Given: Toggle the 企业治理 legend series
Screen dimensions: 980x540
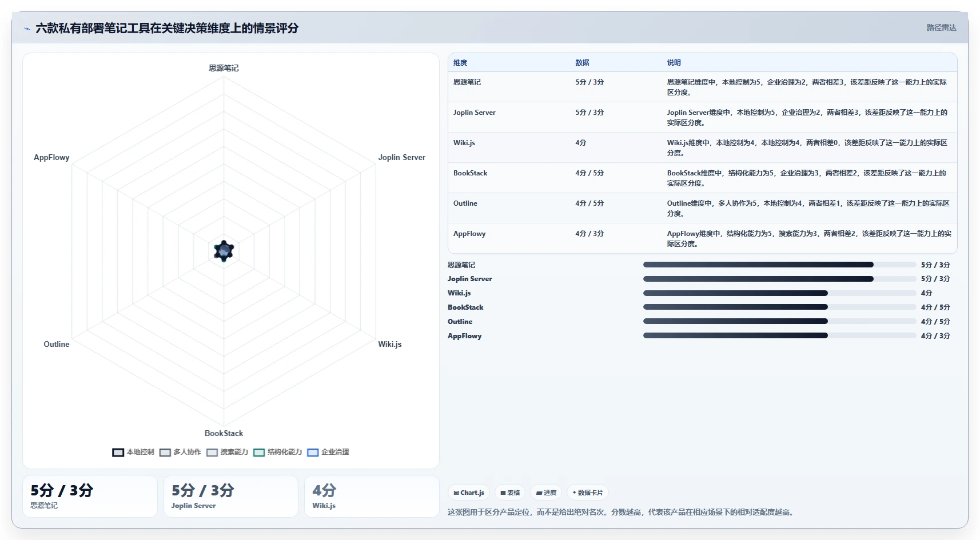Looking at the screenshot, I should point(328,452).
